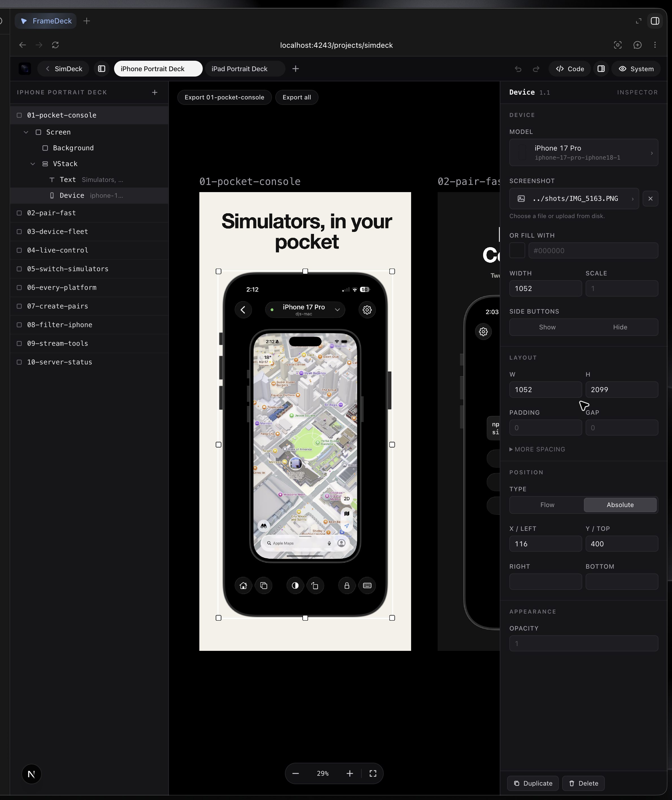The height and width of the screenshot is (800, 672).
Task: Click the layout H height field
Action: (621, 390)
